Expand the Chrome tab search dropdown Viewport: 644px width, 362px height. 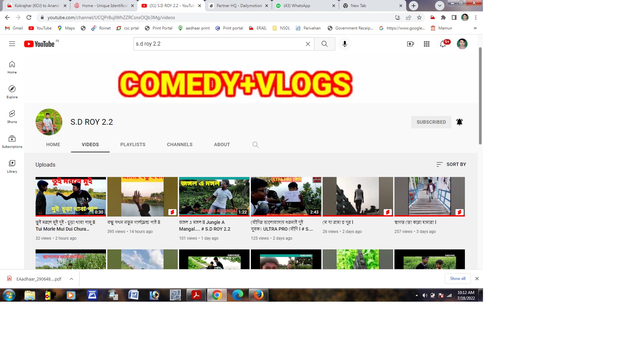439,6
